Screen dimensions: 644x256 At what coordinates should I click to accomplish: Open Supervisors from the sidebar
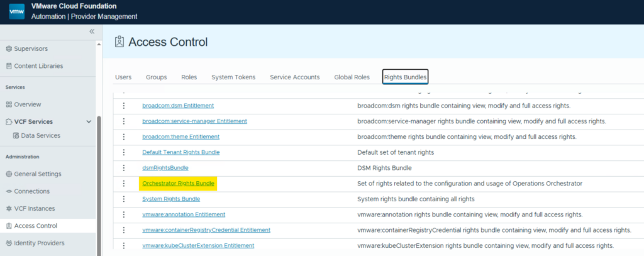click(31, 48)
